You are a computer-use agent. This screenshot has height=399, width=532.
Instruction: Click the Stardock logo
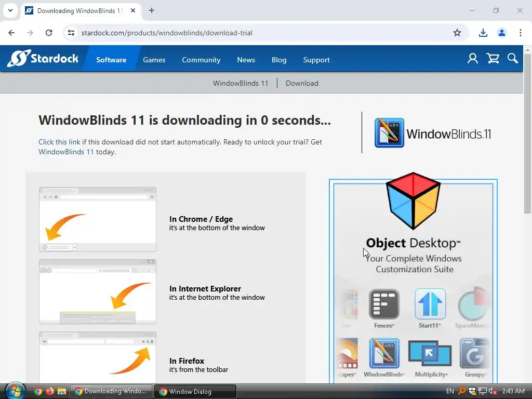tap(43, 58)
